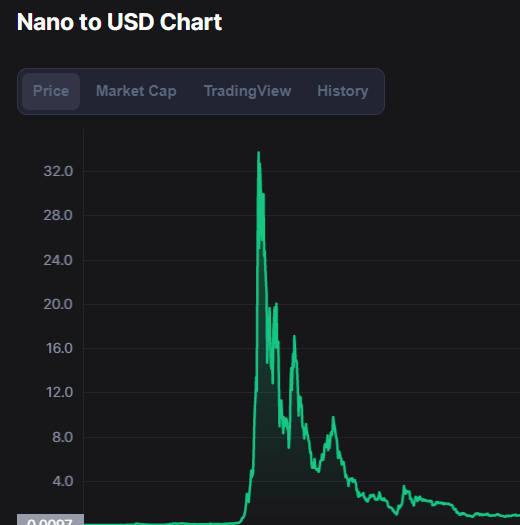
Task: Click the 32.0 y-axis label
Action: [x=58, y=171]
